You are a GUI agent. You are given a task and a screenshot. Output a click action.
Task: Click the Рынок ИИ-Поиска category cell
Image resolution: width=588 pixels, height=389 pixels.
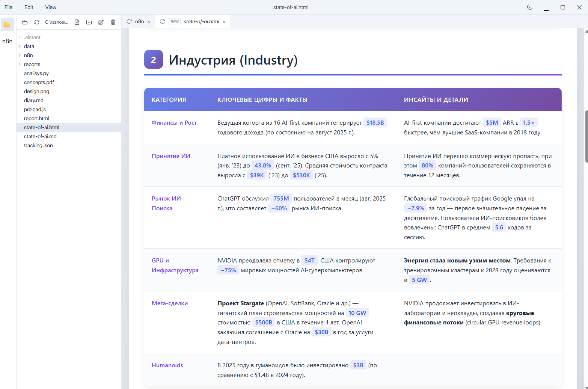tap(167, 203)
